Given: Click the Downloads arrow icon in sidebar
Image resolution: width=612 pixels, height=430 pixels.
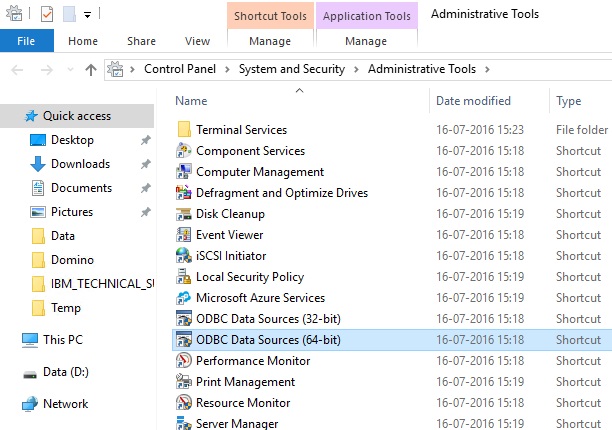Looking at the screenshot, I should point(38,164).
